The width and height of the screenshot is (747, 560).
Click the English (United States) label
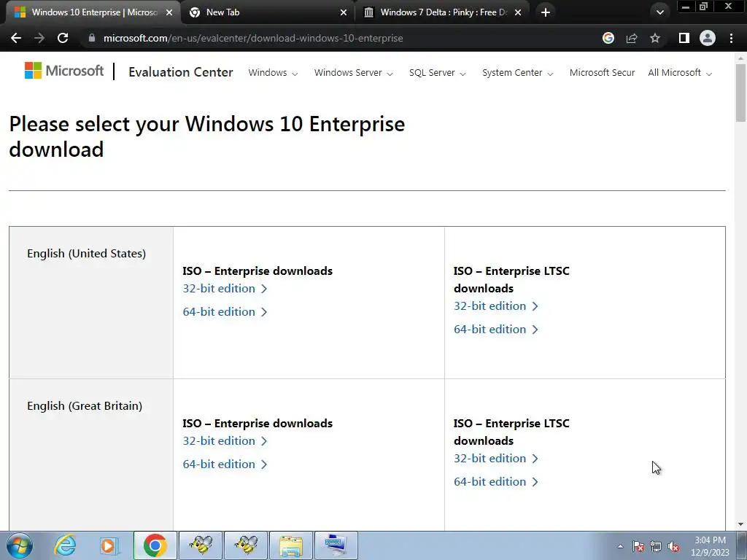pyautogui.click(x=86, y=253)
